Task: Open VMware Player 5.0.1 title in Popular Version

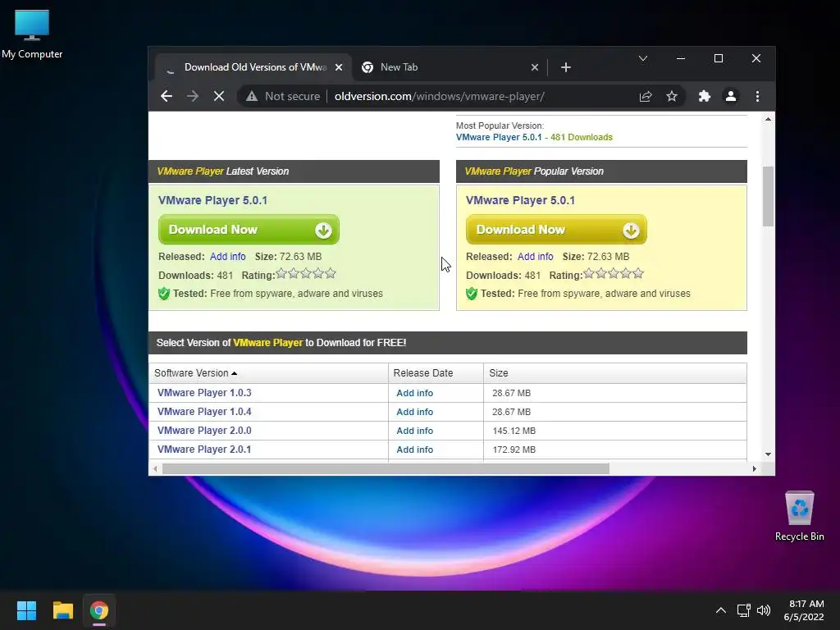Action: pos(520,200)
